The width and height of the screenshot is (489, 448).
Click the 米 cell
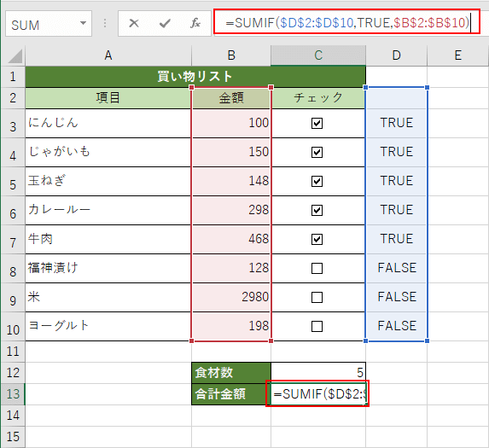[108, 298]
